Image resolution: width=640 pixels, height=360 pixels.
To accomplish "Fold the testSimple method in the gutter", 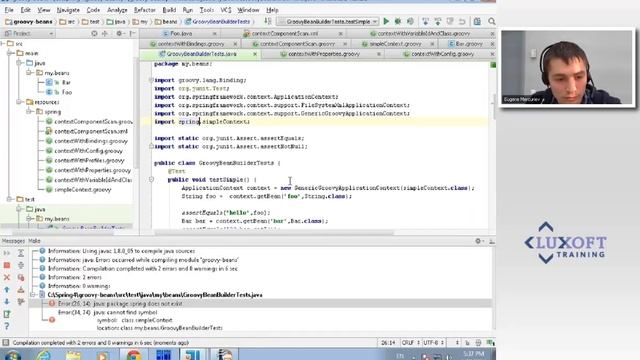I will [x=151, y=179].
